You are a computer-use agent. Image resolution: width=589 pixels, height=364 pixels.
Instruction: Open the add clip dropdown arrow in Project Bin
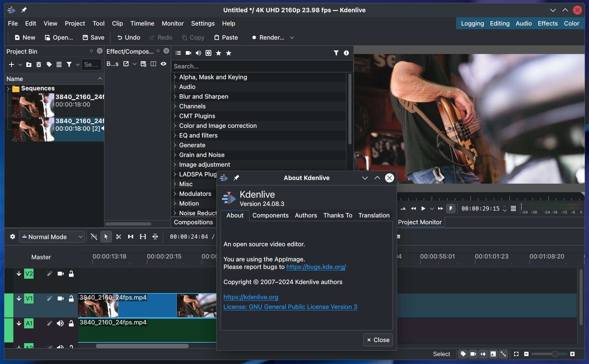pos(20,64)
